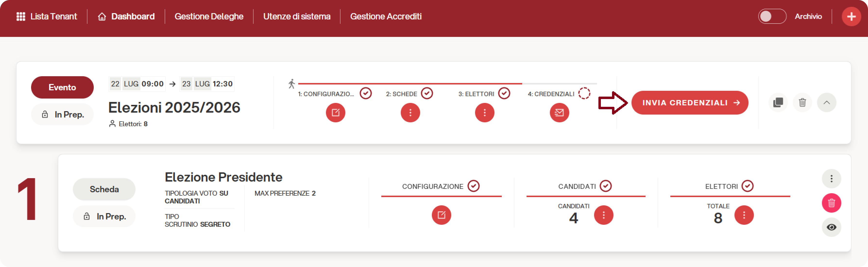Screen dimensions: 868x267
Task: Click the duplicate event icon
Action: 778,102
